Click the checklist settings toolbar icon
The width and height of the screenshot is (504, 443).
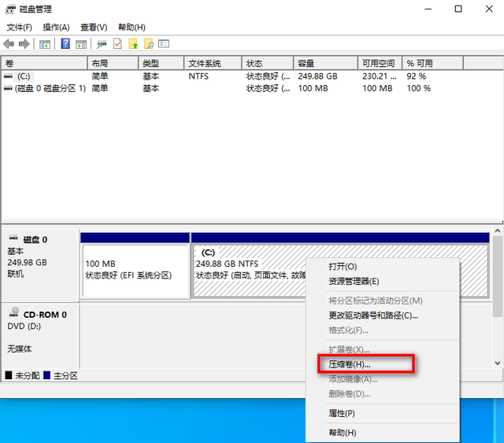164,44
